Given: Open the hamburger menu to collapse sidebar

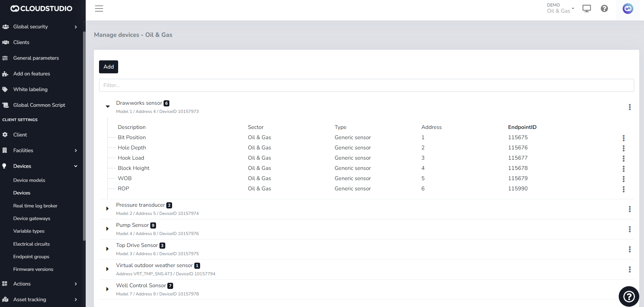Looking at the screenshot, I should [99, 9].
